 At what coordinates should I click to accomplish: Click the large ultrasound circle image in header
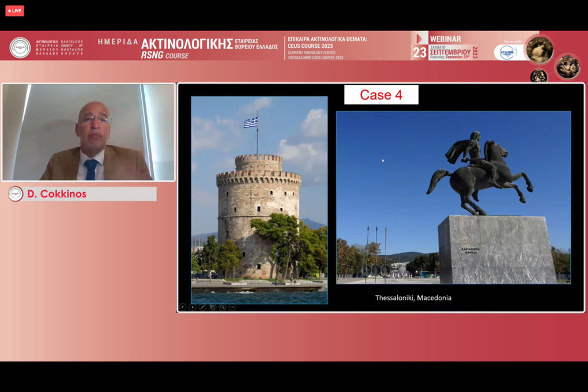(540, 50)
